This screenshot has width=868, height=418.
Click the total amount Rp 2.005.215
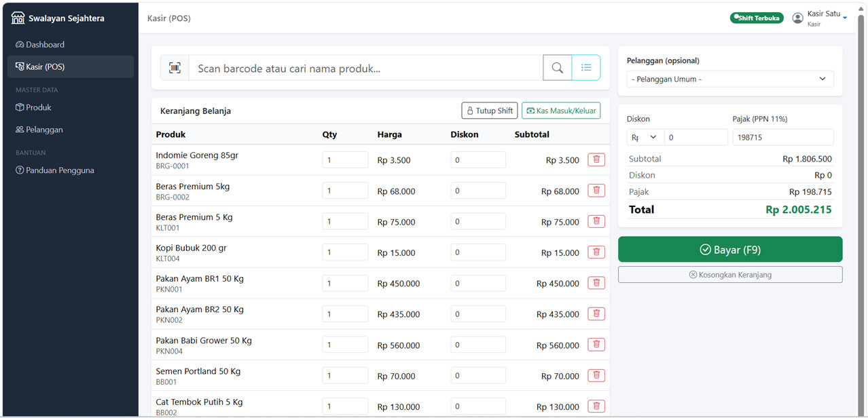point(799,210)
